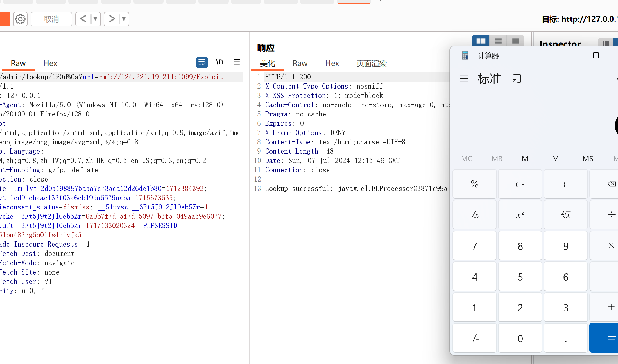The height and width of the screenshot is (364, 618).
Task: Minimize the calculator window
Action: (x=569, y=55)
